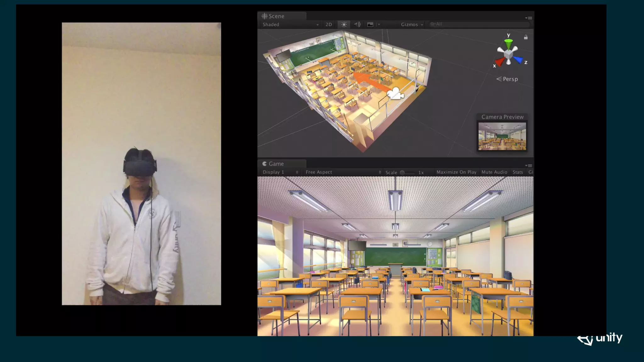This screenshot has width=644, height=362.
Task: Adjust the Game view Scale slider
Action: pos(402,173)
